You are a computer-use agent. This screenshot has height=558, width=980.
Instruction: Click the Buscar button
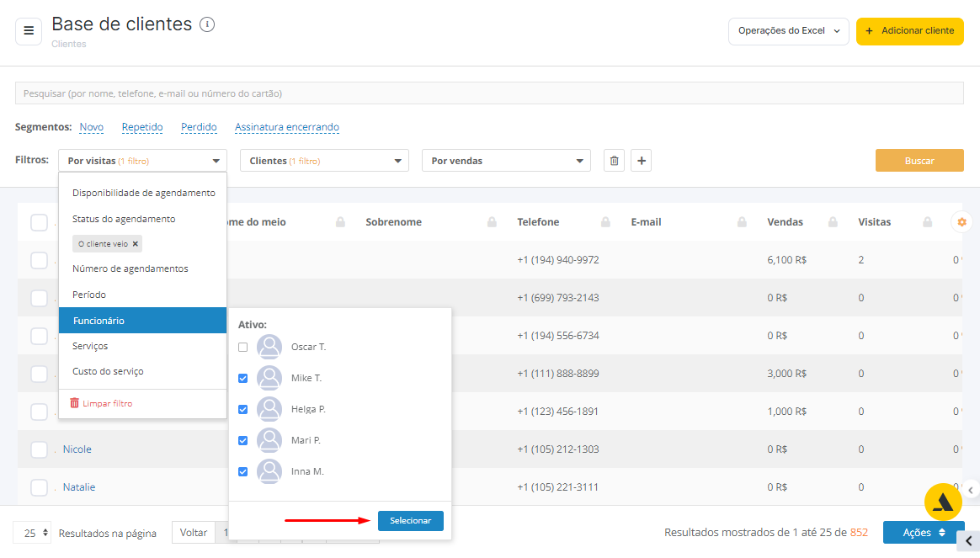(919, 161)
